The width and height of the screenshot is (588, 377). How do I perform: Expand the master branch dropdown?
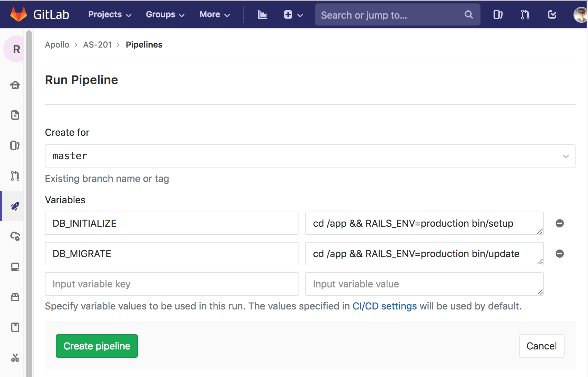click(565, 156)
